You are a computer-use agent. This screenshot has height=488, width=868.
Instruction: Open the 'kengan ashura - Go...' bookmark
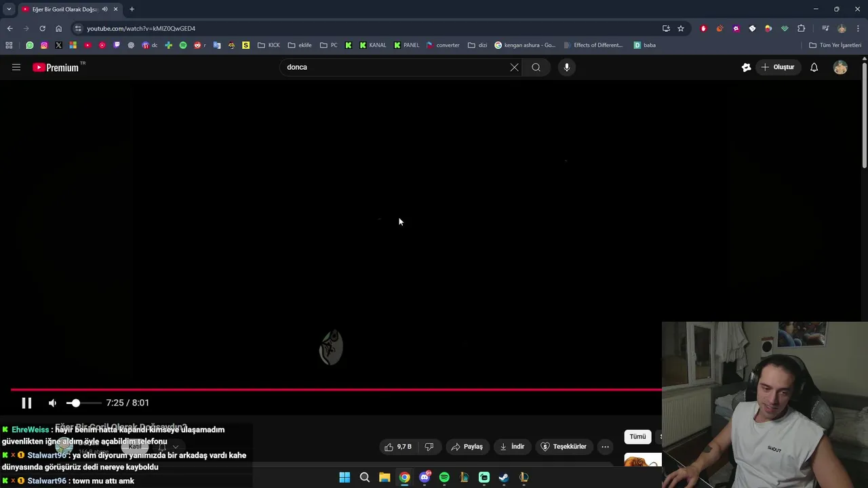point(525,45)
